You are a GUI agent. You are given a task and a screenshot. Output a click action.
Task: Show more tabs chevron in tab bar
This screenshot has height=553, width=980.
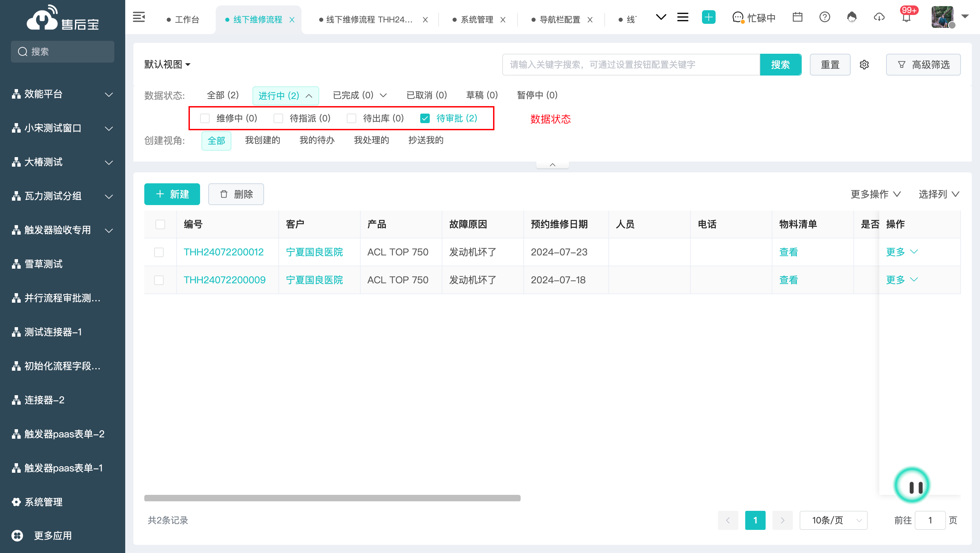(661, 17)
